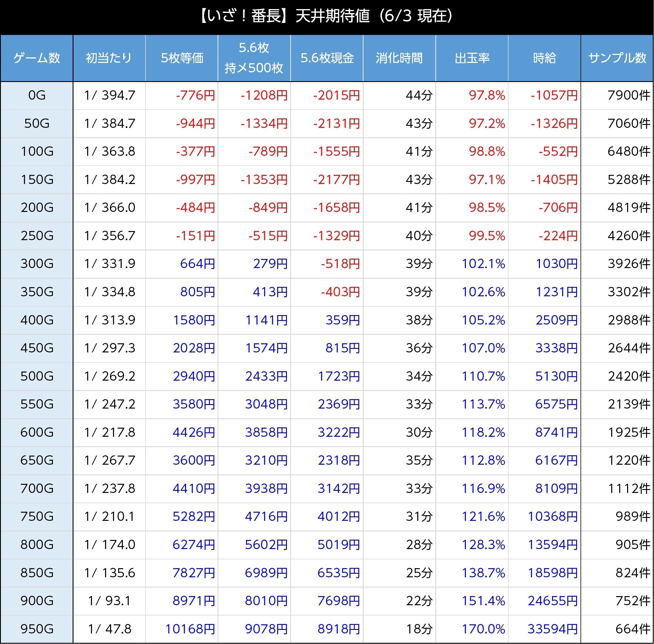This screenshot has width=654, height=644.
Task: Select the 出玉率 column header
Action: pyautogui.click(x=472, y=58)
